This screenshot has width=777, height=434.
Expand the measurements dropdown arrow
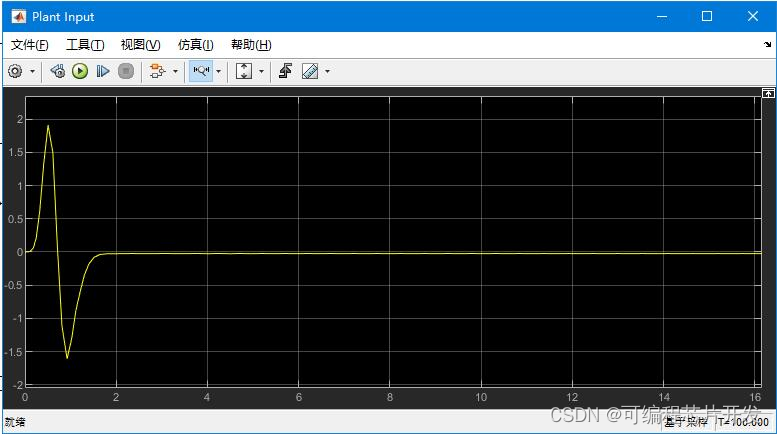point(327,71)
